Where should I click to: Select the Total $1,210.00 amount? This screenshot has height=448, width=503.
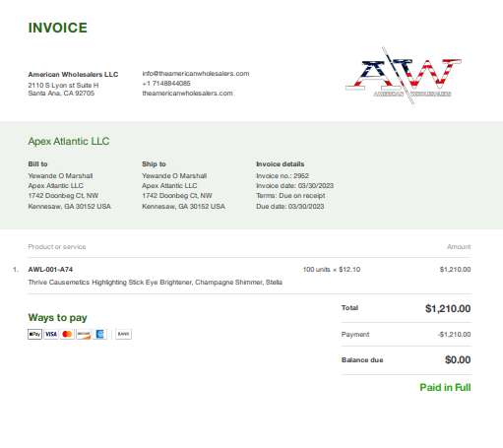[x=448, y=308]
